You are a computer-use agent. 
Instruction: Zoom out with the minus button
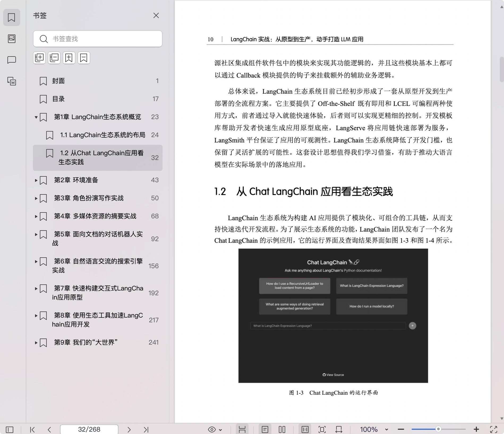coord(401,429)
